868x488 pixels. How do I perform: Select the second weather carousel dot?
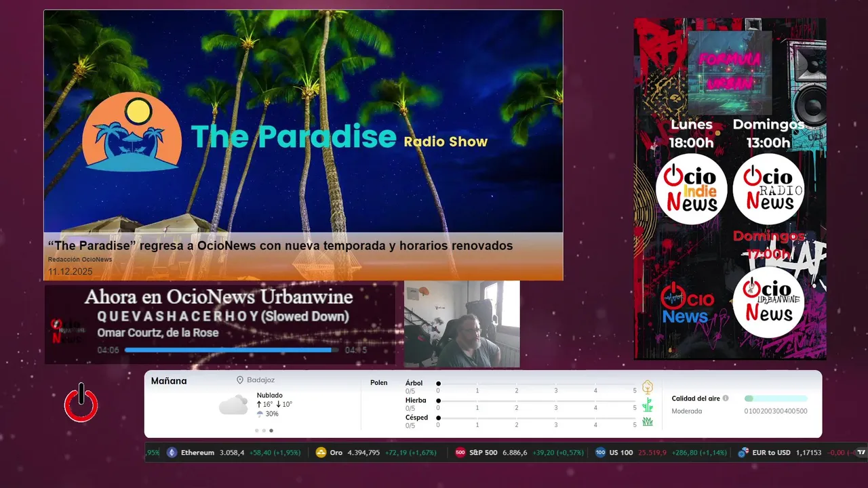[x=264, y=430]
